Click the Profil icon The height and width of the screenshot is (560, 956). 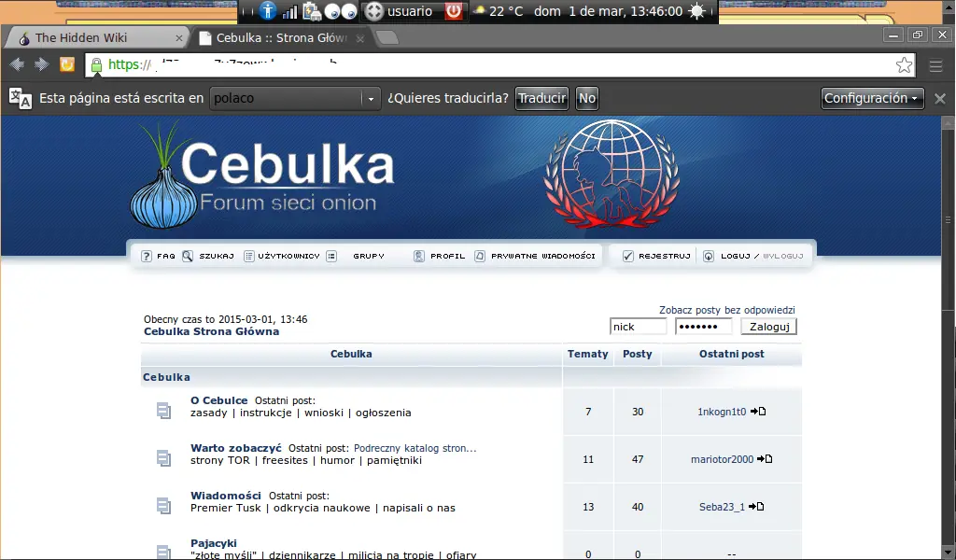(x=419, y=256)
